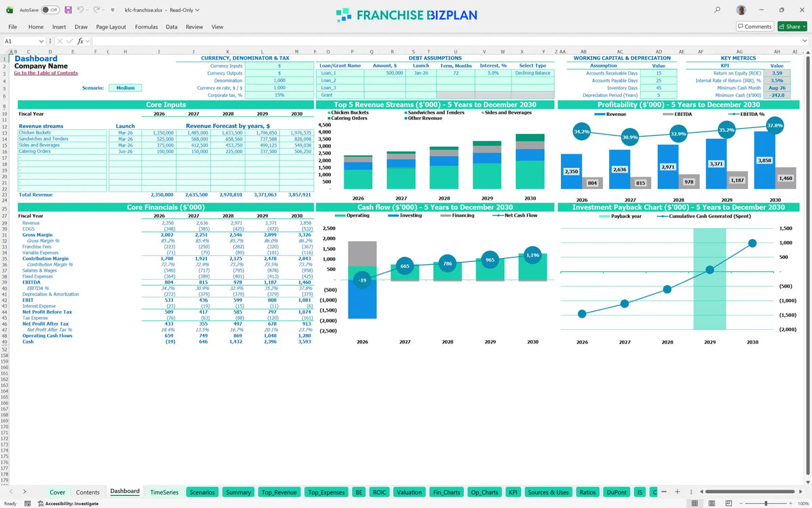812x508 pixels.
Task: Click the 2030 Profitability EBITDA % bubble 37.8%
Action: pyautogui.click(x=775, y=126)
